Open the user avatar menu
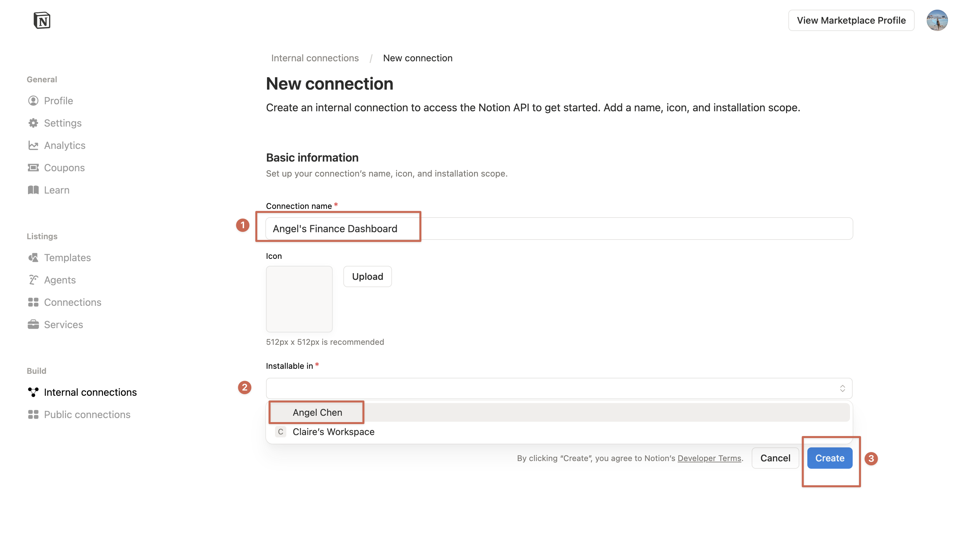Viewport: 980px width, 533px height. pos(937,20)
